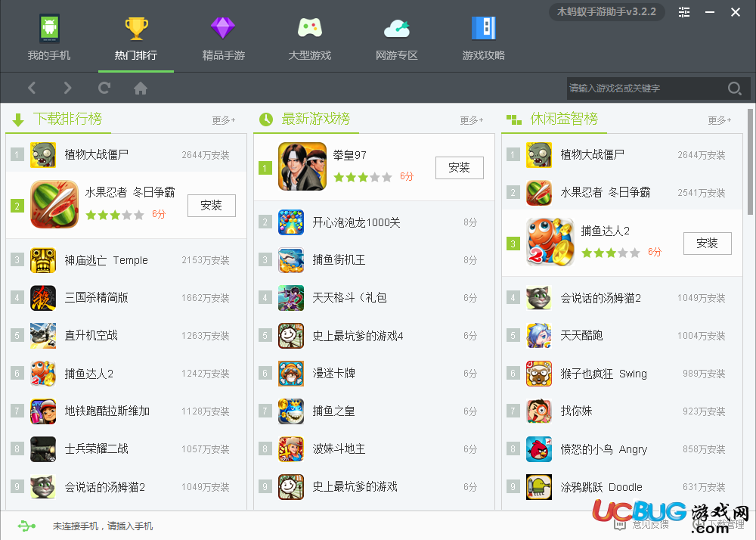Screen dimensions: 756x540
Task: Click the search magnifier icon
Action: [x=734, y=88]
